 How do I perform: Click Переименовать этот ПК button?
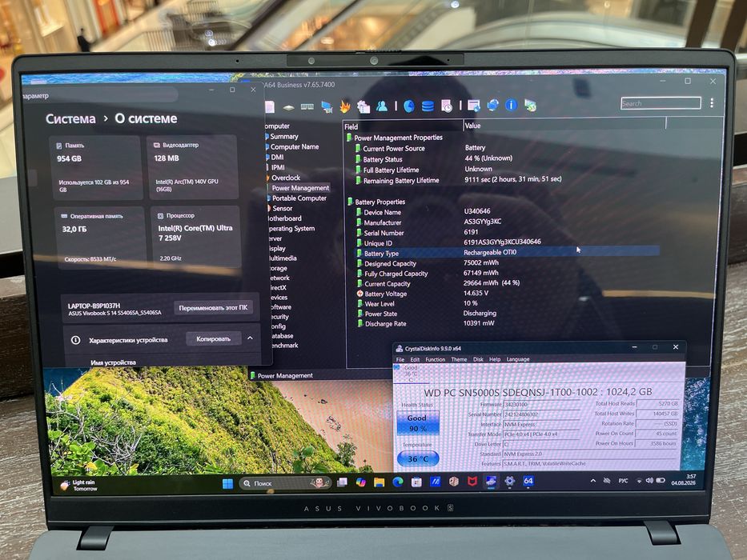click(x=214, y=308)
